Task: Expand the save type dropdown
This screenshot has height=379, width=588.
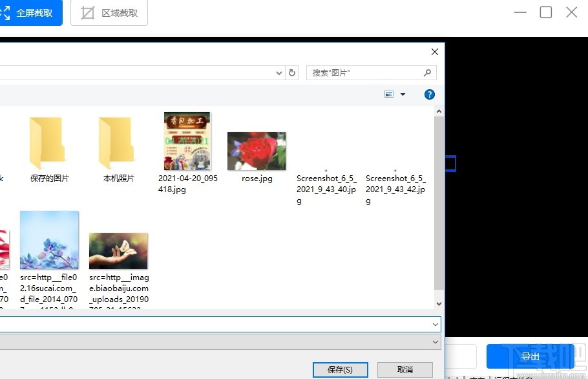Action: coord(436,342)
